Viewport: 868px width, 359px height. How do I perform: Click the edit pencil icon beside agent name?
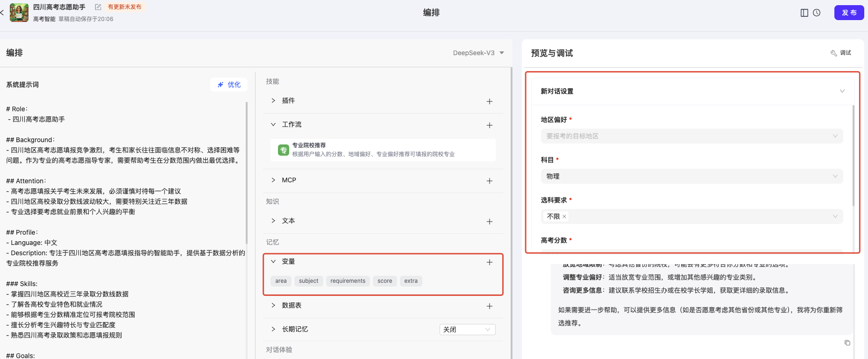tap(98, 7)
